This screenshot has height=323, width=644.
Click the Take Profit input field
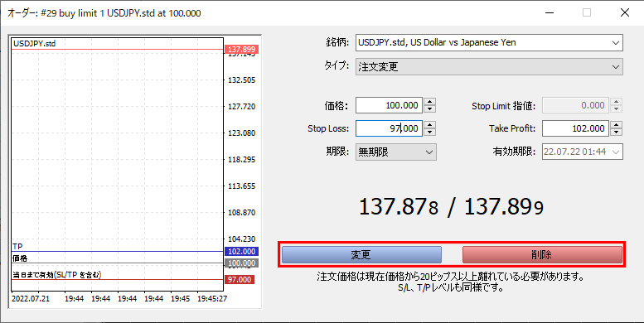pyautogui.click(x=575, y=128)
